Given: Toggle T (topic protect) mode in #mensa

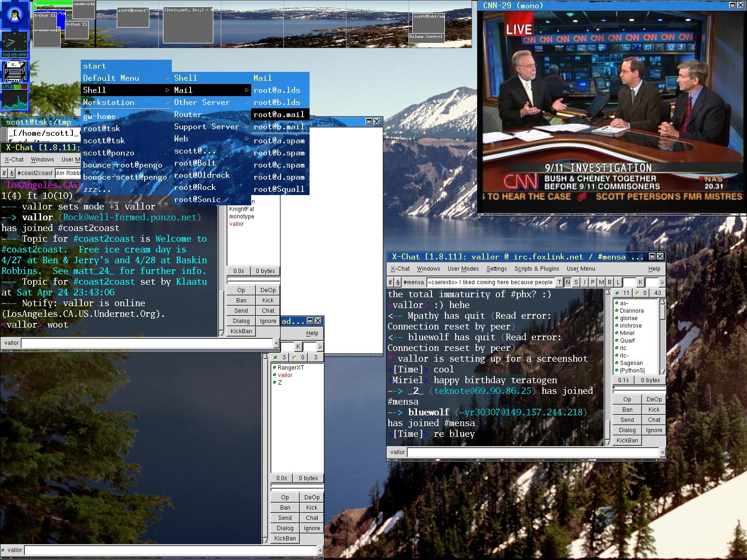Looking at the screenshot, I should tap(559, 282).
